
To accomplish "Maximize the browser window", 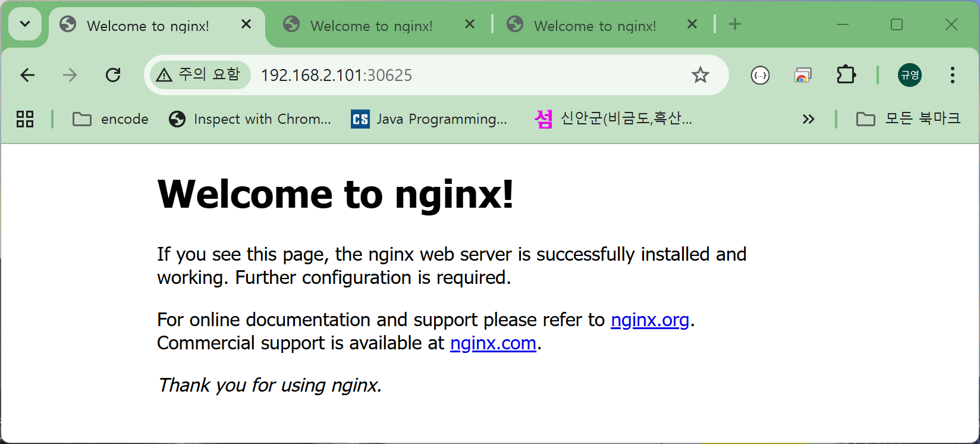I will (x=897, y=24).
